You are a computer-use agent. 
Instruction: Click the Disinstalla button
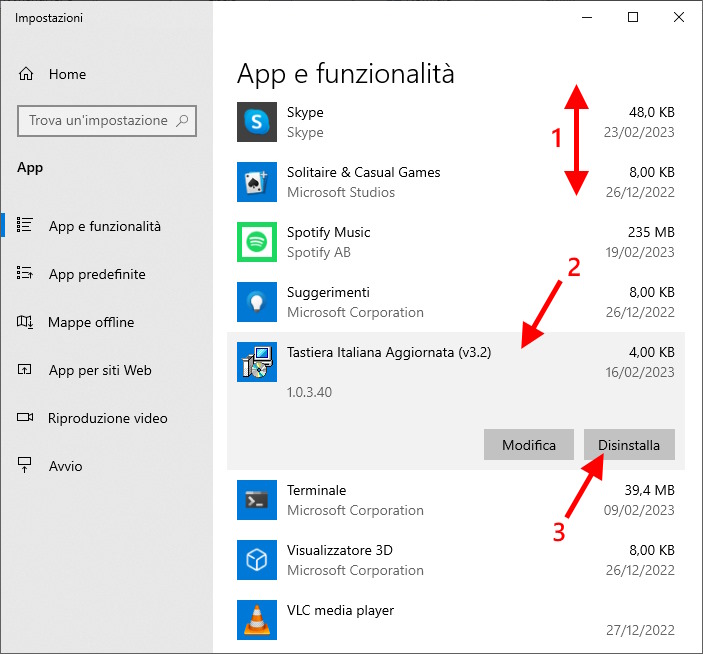click(x=629, y=445)
